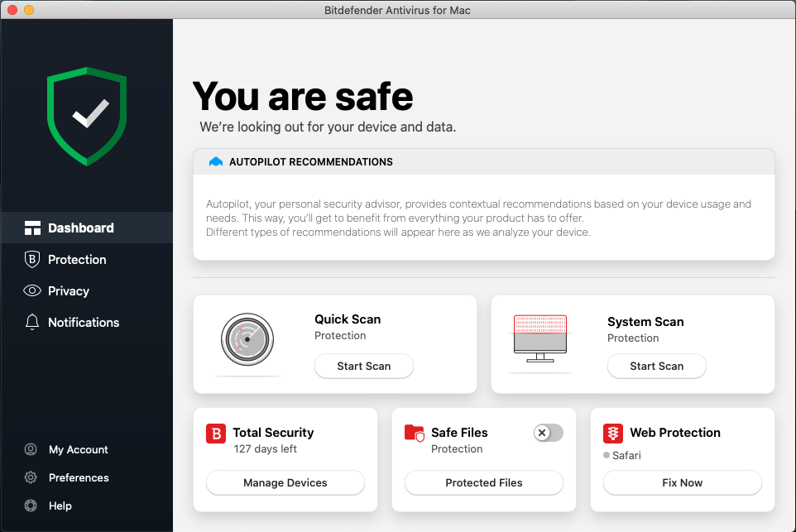796x532 pixels.
Task: Start the Quick Scan
Action: click(x=363, y=366)
